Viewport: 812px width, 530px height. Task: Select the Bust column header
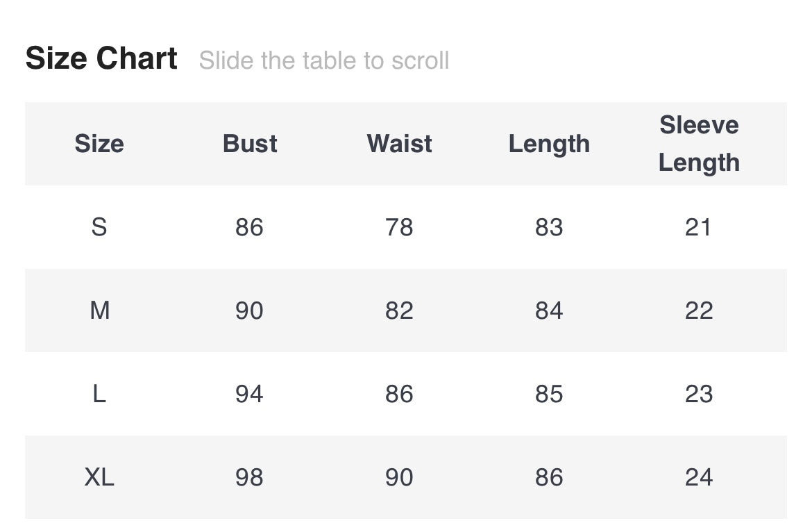click(x=250, y=144)
